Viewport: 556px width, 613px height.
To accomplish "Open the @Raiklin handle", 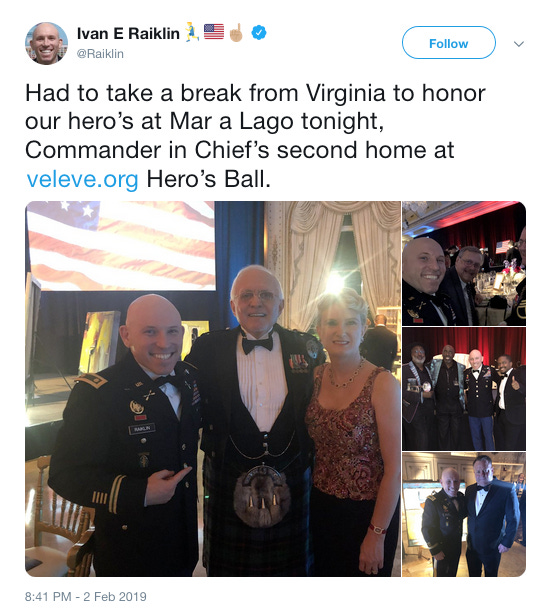I will coord(100,54).
